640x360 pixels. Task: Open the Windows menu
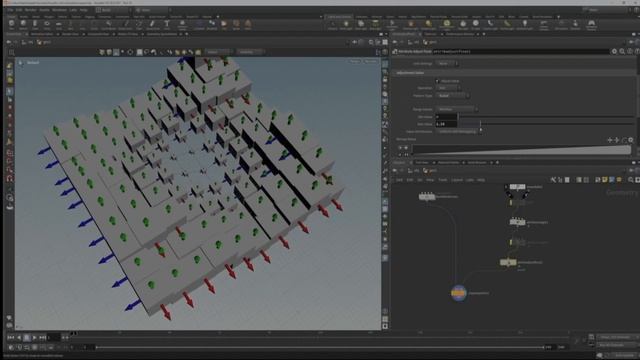click(x=59, y=10)
